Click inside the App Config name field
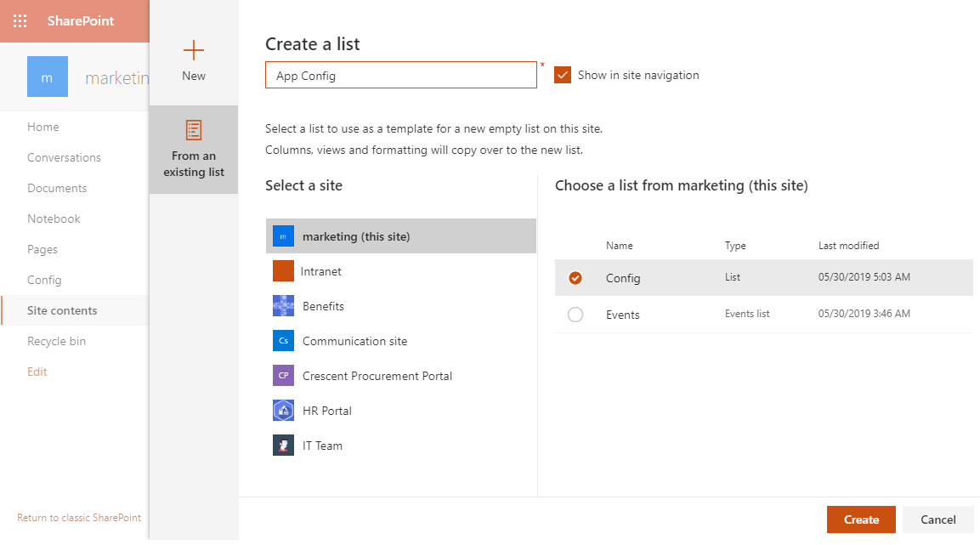Image resolution: width=980 pixels, height=545 pixels. tap(400, 74)
